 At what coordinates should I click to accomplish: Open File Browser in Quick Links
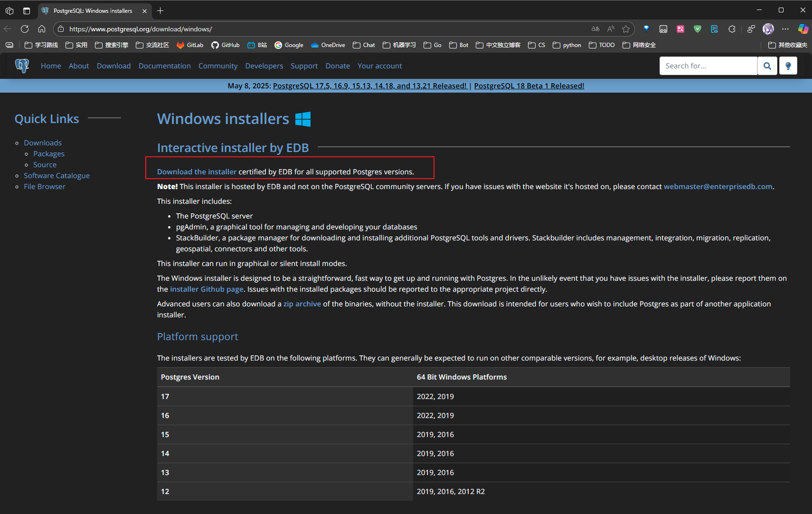tap(45, 187)
